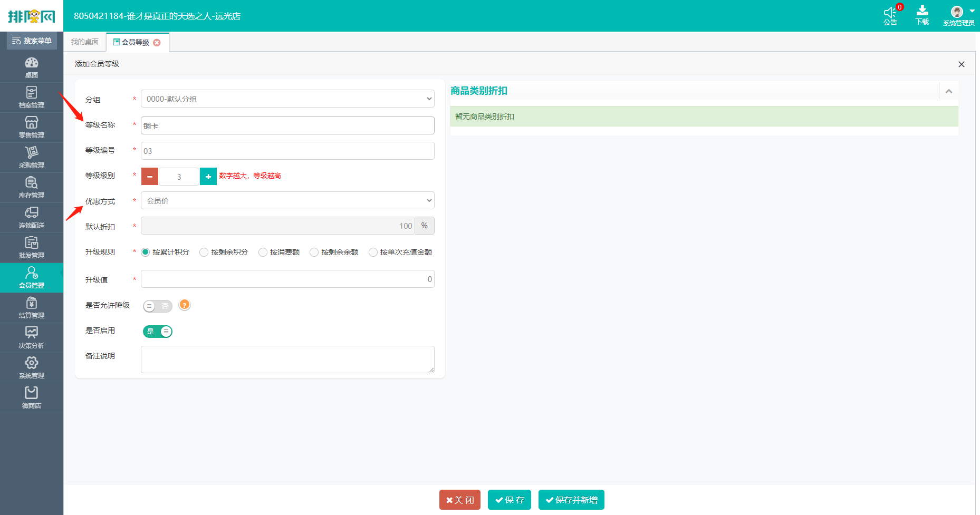Increase 等级级别 with the plus button
Image resolution: width=980 pixels, height=515 pixels.
(x=208, y=177)
